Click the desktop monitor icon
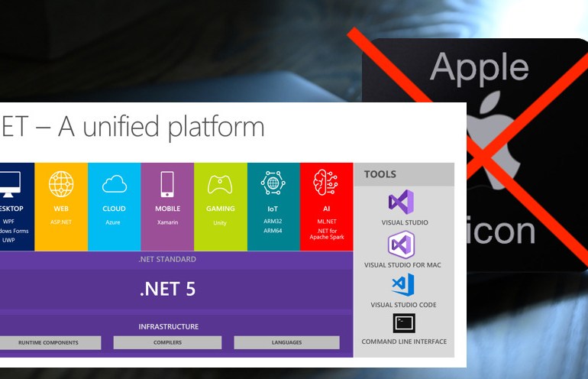The height and width of the screenshot is (379, 588). coord(9,184)
